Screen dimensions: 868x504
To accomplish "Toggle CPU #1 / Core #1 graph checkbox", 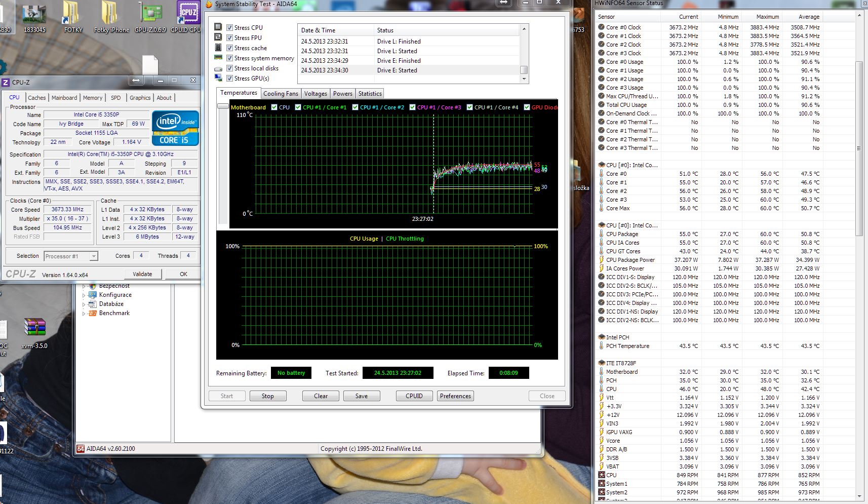I will (298, 107).
